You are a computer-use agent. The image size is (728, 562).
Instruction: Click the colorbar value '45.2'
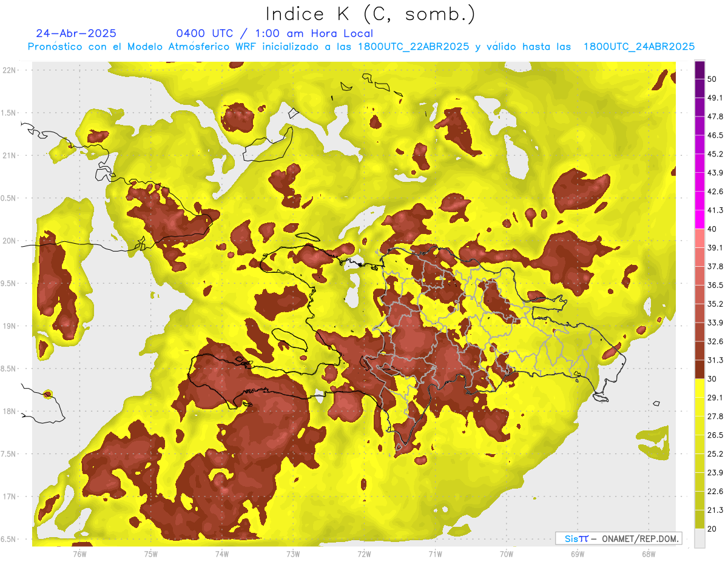715,155
